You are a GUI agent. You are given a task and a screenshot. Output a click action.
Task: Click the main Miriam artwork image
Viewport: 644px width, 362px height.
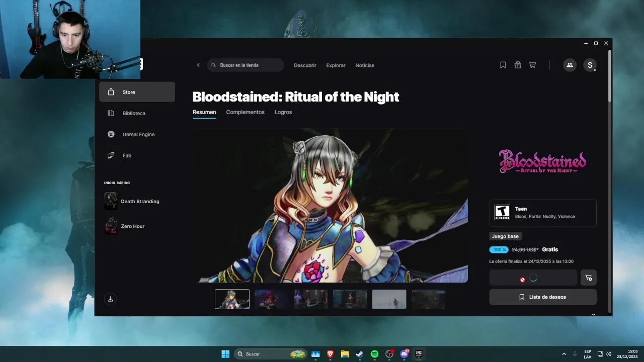(330, 205)
